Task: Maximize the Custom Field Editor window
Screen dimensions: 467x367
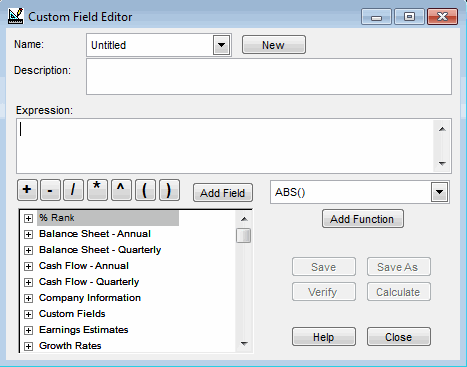Action: [x=409, y=17]
